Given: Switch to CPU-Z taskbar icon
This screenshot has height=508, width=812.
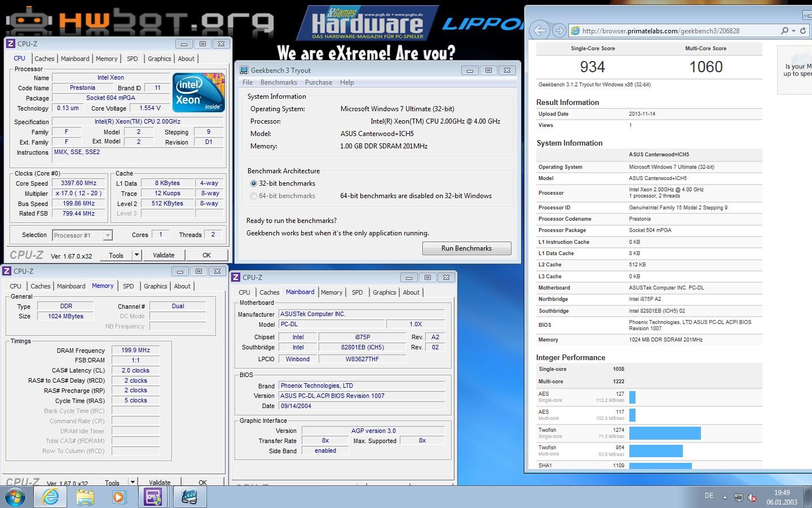Looking at the screenshot, I should click(x=152, y=497).
